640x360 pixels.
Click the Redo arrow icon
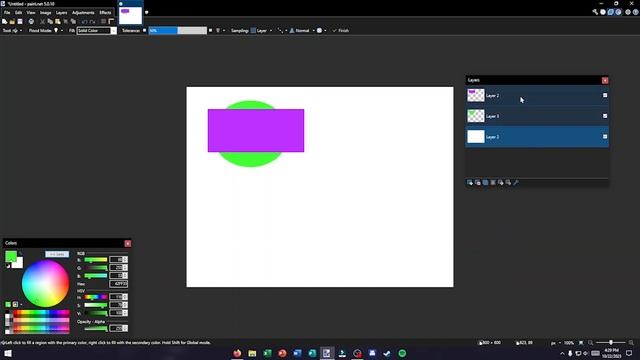92,21
